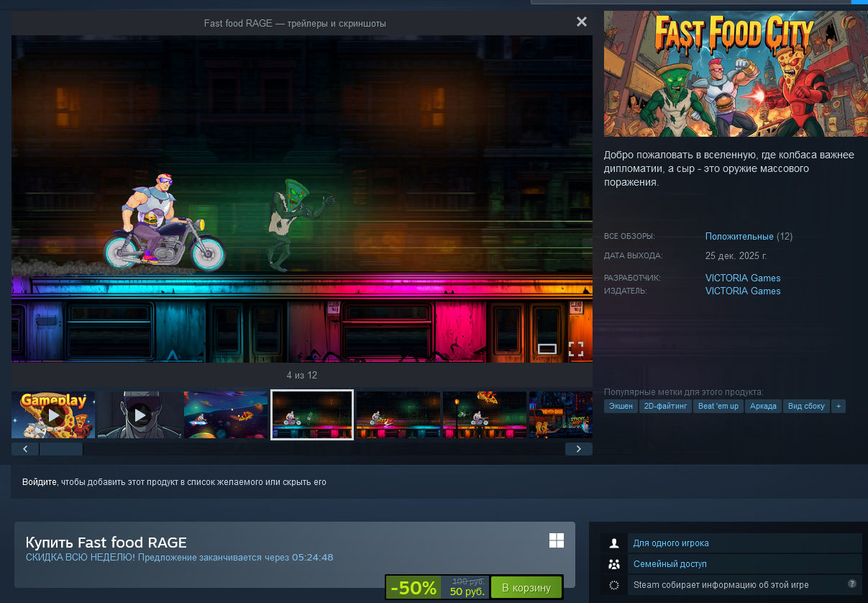Image resolution: width=868 pixels, height=603 pixels.
Task: Click the rectangle view-mode icon in the screenshot
Action: click(x=547, y=349)
